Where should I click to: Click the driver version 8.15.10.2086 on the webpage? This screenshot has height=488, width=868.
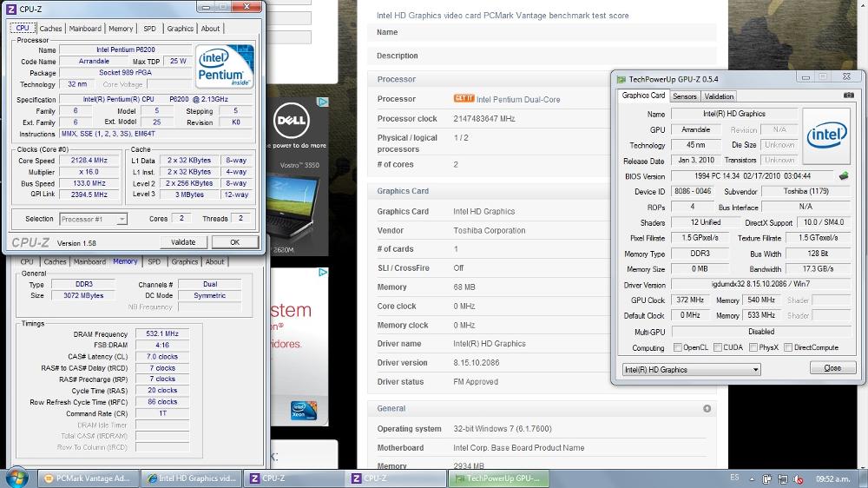(476, 363)
